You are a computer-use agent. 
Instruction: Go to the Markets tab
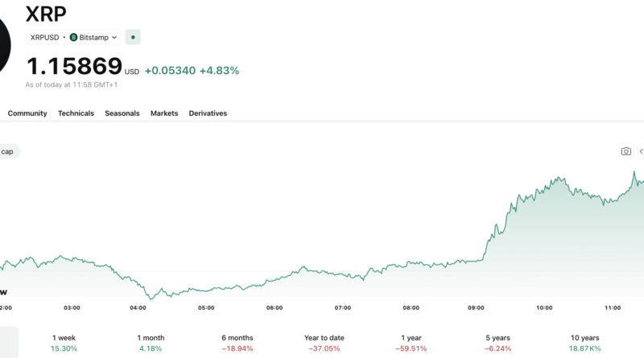(164, 113)
